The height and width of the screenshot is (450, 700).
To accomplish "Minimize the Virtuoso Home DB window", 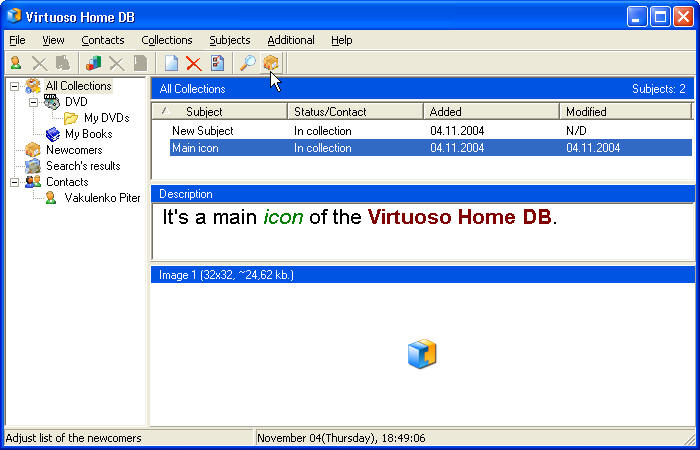I will coord(637,17).
